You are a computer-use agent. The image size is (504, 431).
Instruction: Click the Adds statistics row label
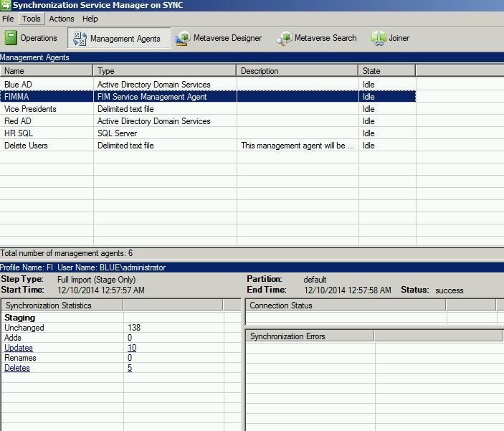click(12, 337)
